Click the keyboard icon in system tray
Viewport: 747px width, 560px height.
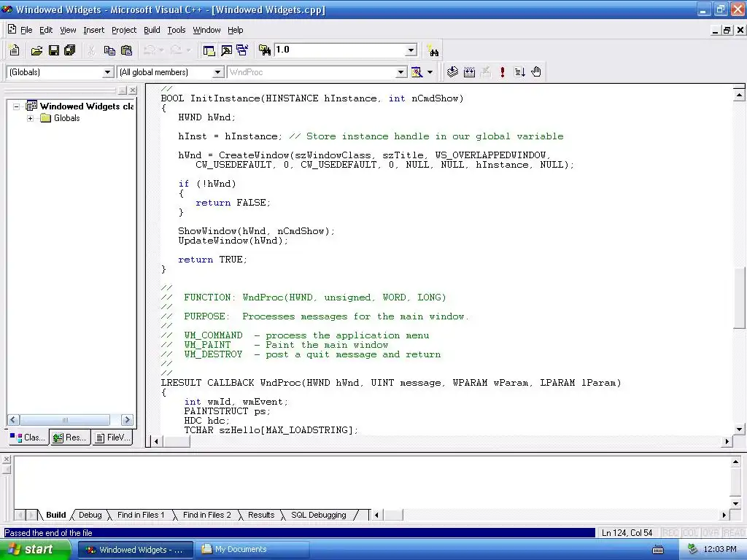[658, 550]
